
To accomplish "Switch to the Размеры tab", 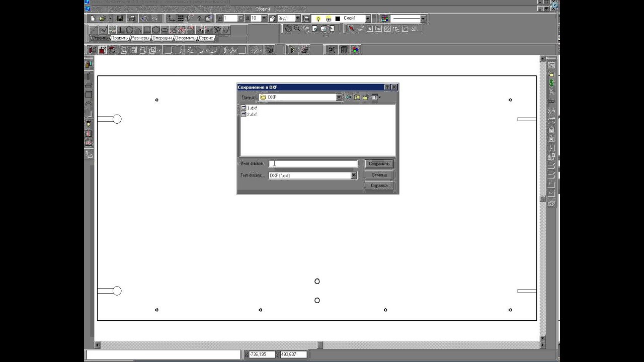I will [140, 38].
